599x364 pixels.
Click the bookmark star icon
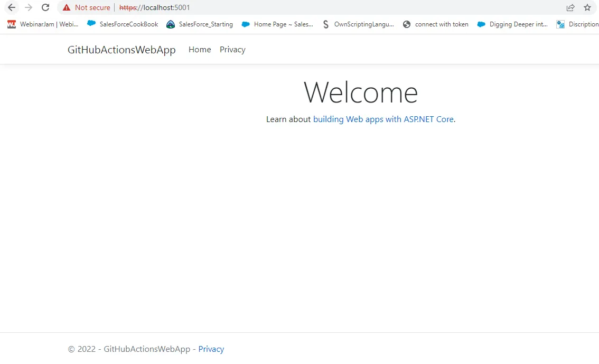(587, 7)
